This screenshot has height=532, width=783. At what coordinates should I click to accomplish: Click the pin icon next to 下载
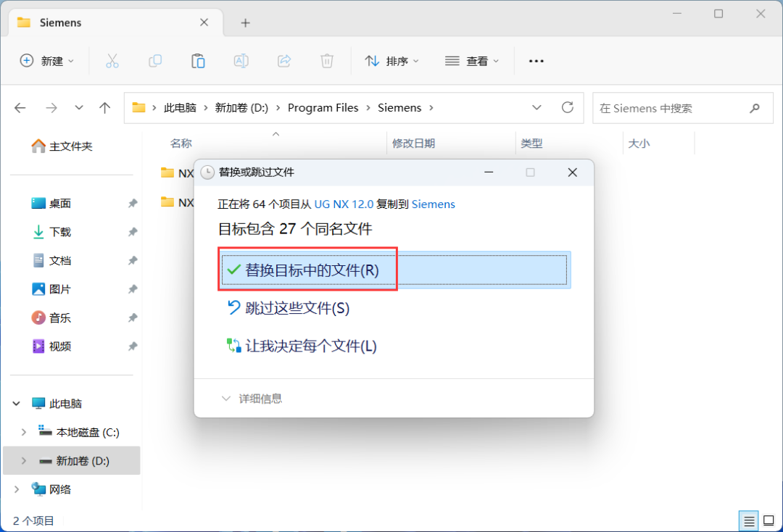(133, 231)
